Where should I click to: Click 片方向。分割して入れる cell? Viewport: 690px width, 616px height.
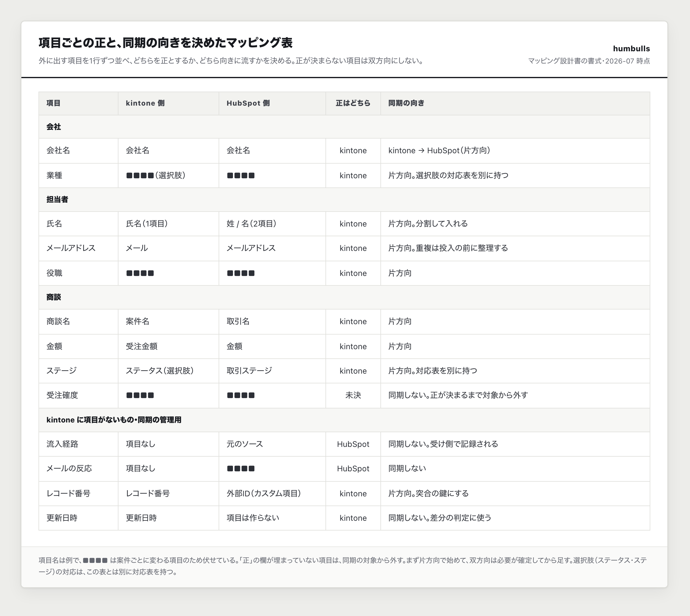point(515,224)
